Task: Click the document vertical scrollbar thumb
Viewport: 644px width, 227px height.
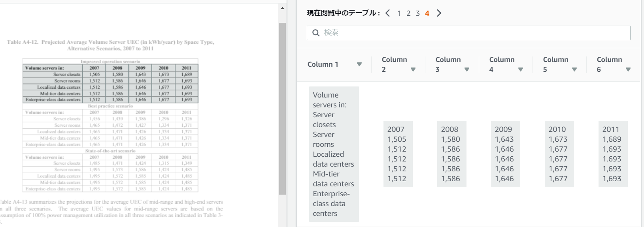Action: tap(282, 109)
